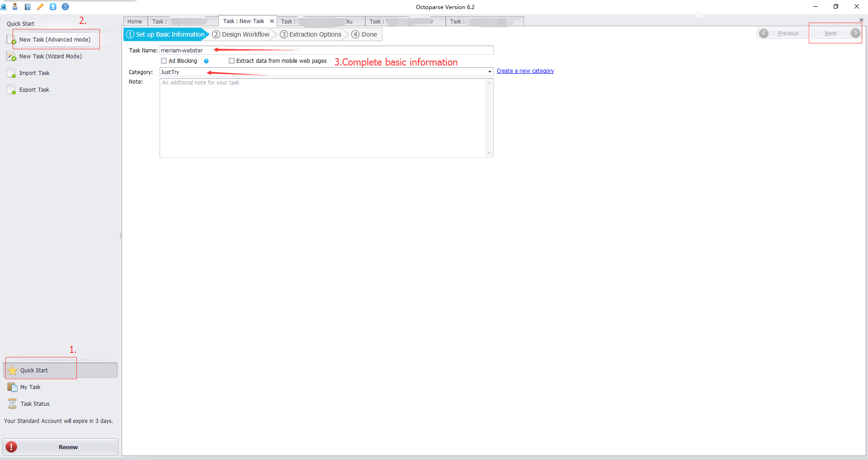Click the account expiry notice text
Image resolution: width=868 pixels, height=460 pixels.
tap(58, 421)
